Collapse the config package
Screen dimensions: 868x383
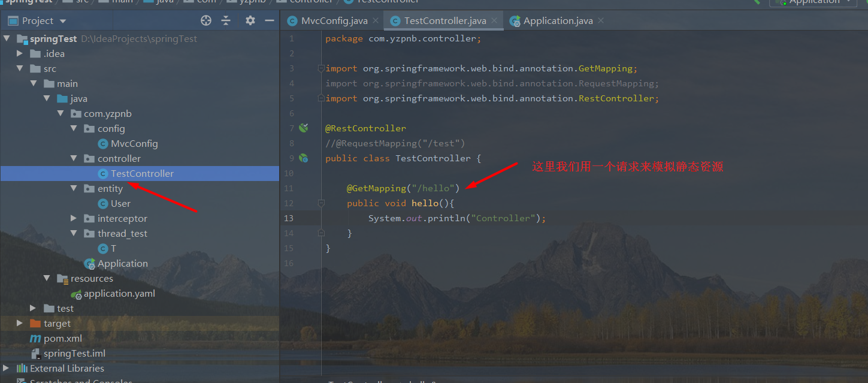point(73,129)
